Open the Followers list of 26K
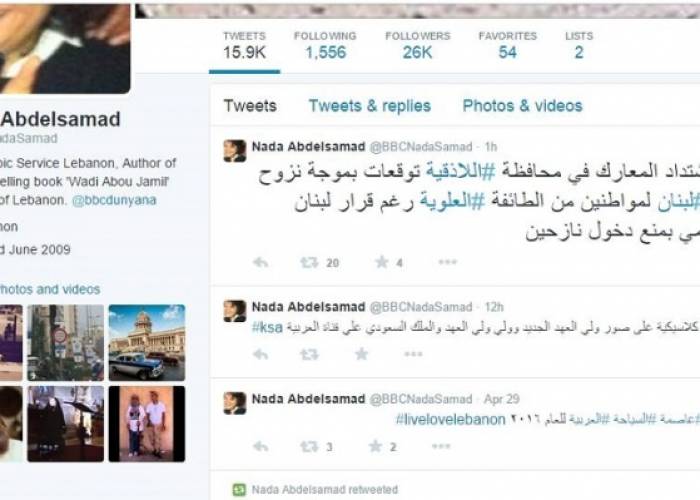Screen dimensions: 700x500 (417, 46)
